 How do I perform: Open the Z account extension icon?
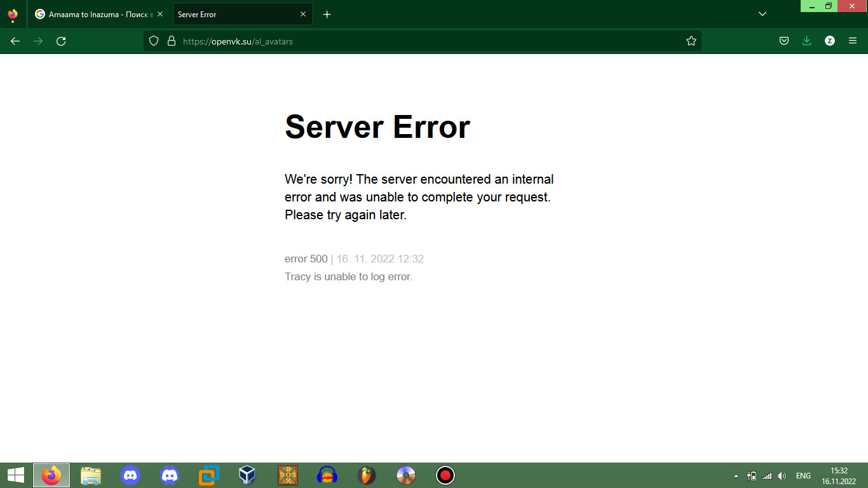[x=830, y=41]
